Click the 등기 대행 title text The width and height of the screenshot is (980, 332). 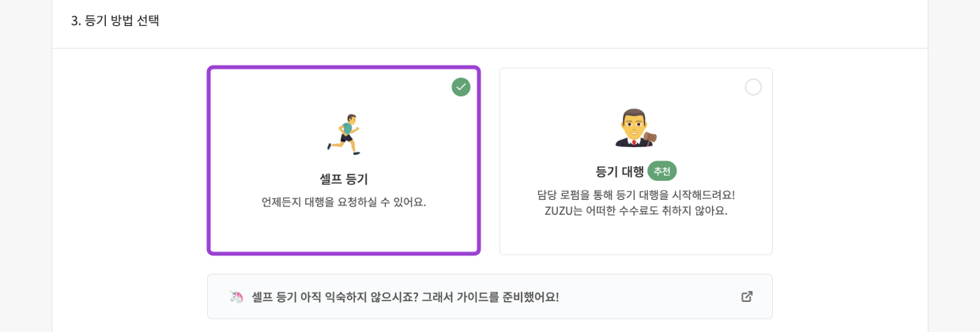coord(620,172)
